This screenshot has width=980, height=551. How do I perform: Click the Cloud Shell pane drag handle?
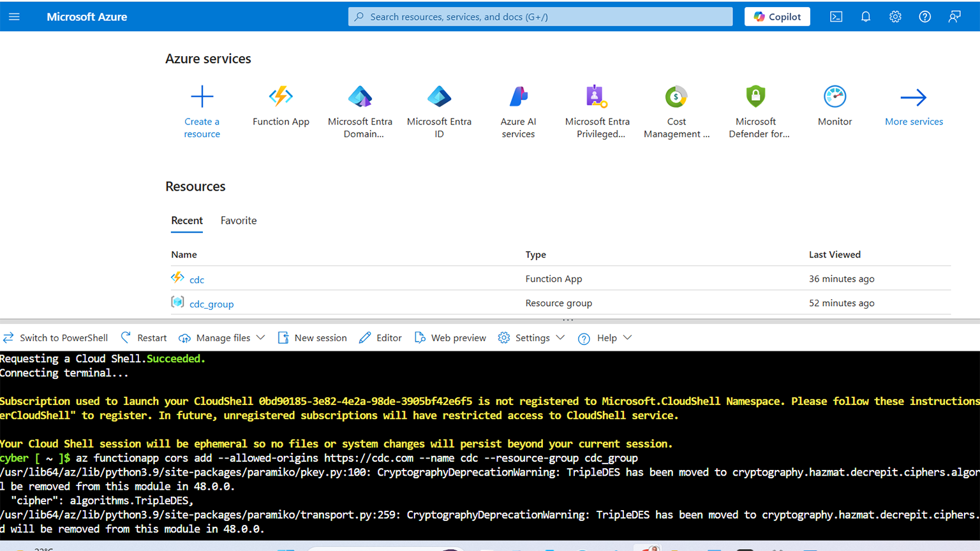(568, 320)
